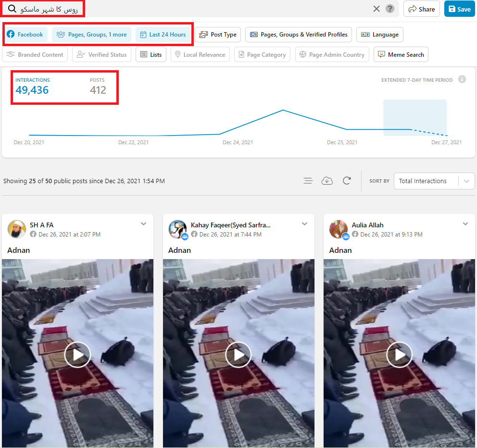Save the current search
This screenshot has height=448, width=477.
pos(459,9)
